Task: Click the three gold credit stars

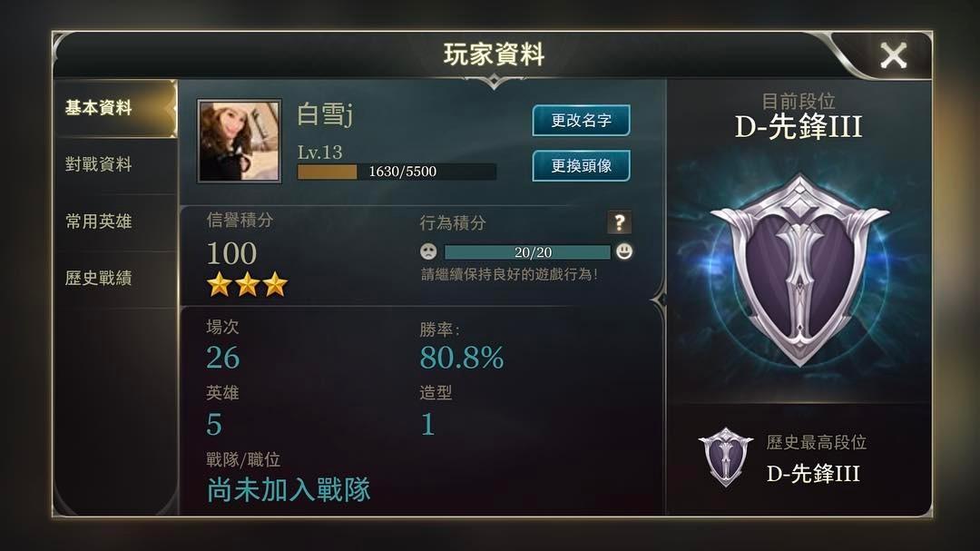Action: 247,284
